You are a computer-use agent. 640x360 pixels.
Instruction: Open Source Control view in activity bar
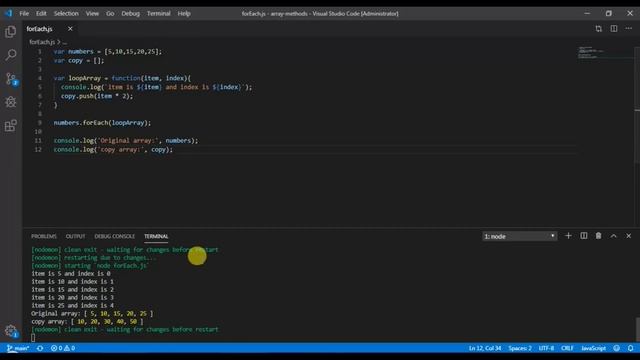pyautogui.click(x=11, y=78)
